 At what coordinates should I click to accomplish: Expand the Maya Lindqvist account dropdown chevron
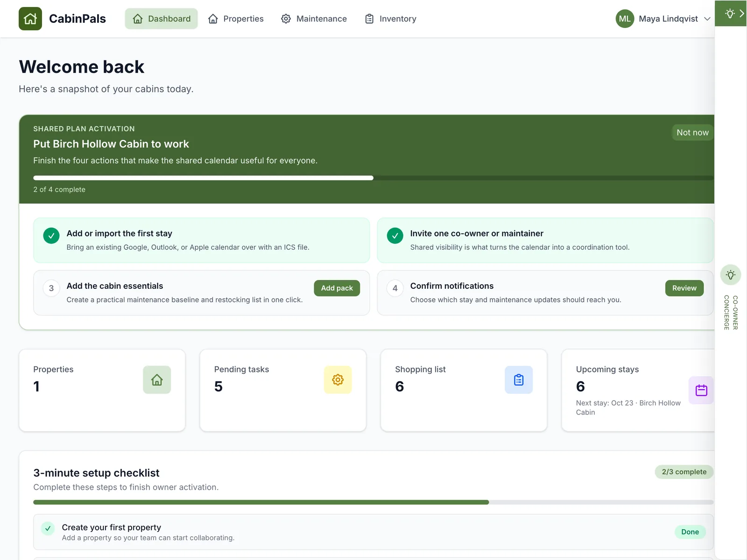(707, 19)
